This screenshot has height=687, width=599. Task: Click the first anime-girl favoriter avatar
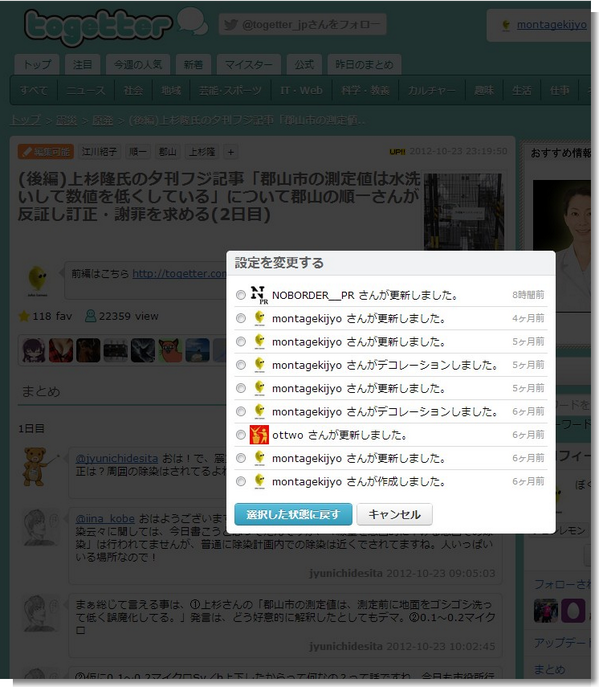(x=34, y=350)
